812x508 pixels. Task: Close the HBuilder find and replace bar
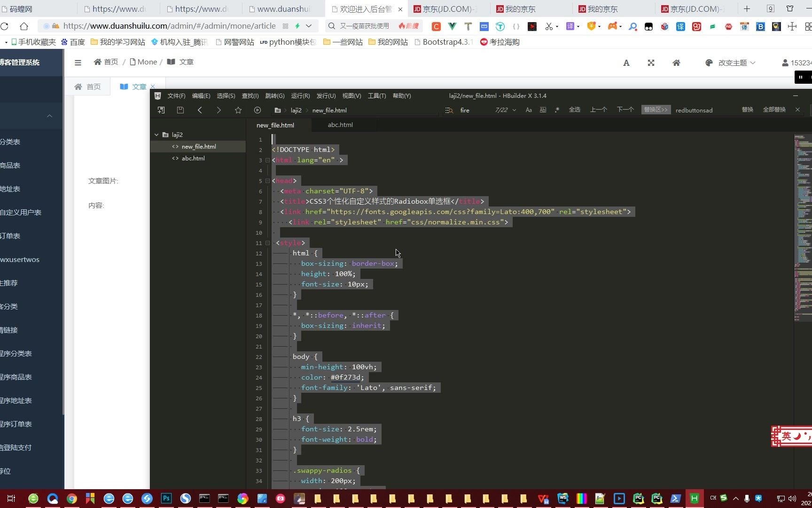point(797,110)
